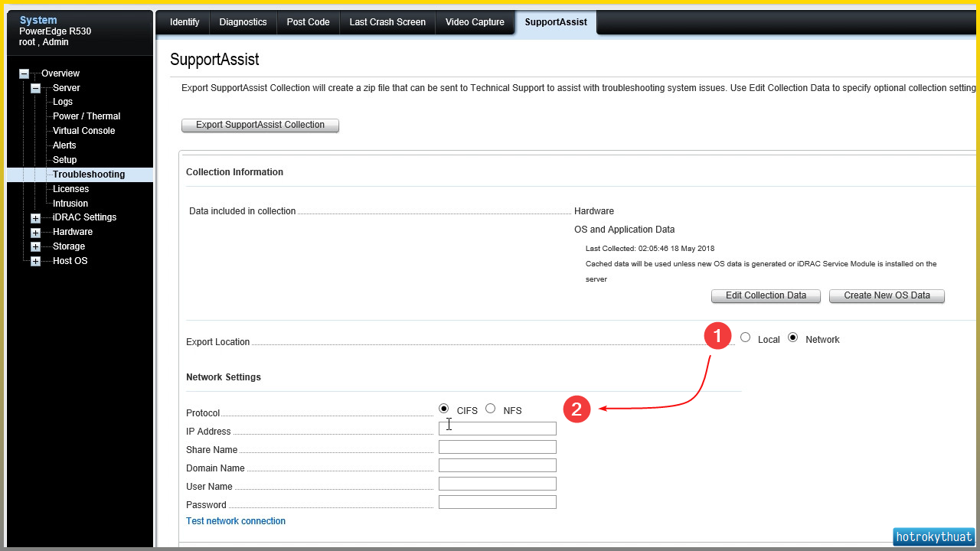980x551 pixels.
Task: Open the Video Capture tab
Action: [x=475, y=22]
